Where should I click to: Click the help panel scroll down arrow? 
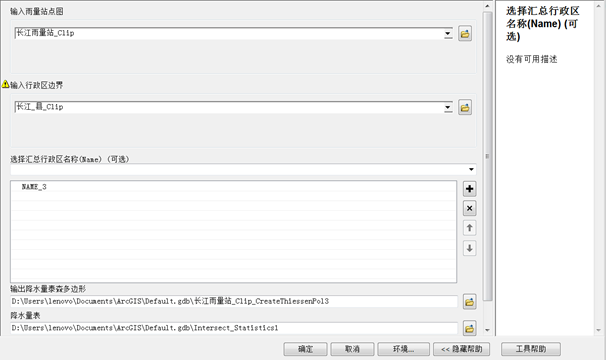(599, 330)
